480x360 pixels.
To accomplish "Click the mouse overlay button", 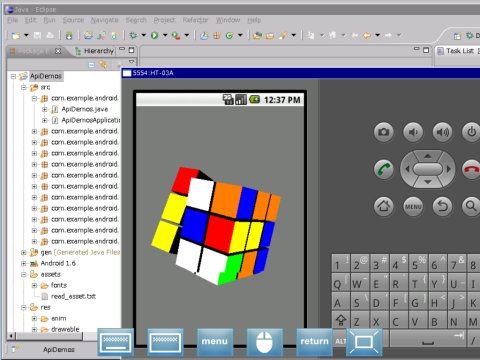I will [264, 341].
